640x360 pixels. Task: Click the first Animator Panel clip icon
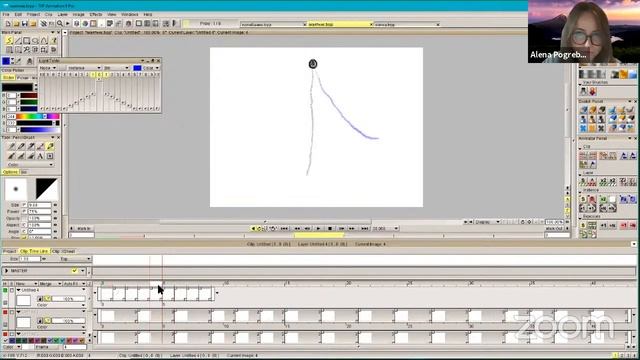point(584,156)
